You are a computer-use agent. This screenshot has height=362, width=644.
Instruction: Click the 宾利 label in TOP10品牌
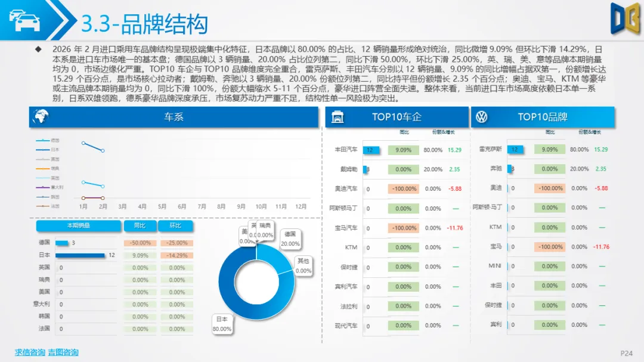pos(496,324)
